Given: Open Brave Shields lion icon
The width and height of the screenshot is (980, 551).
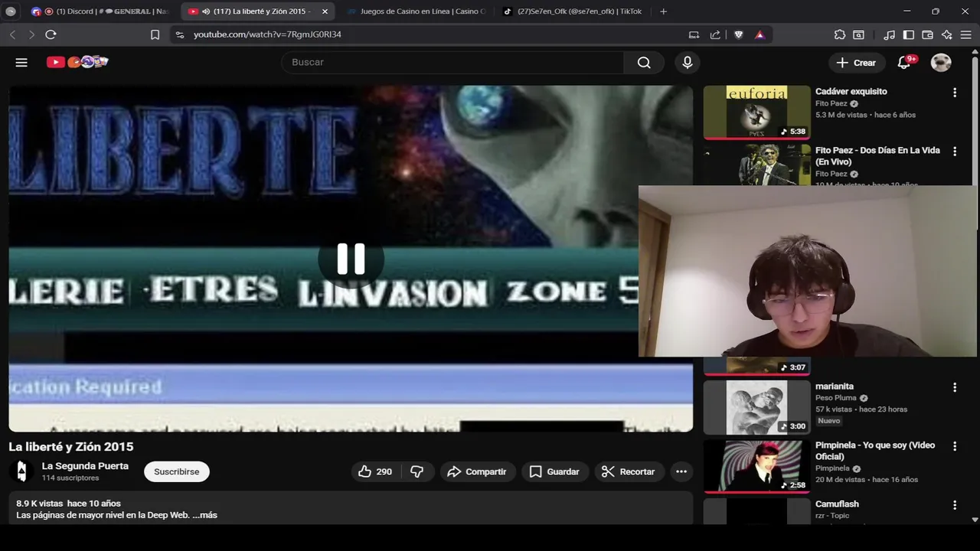Looking at the screenshot, I should 739,34.
